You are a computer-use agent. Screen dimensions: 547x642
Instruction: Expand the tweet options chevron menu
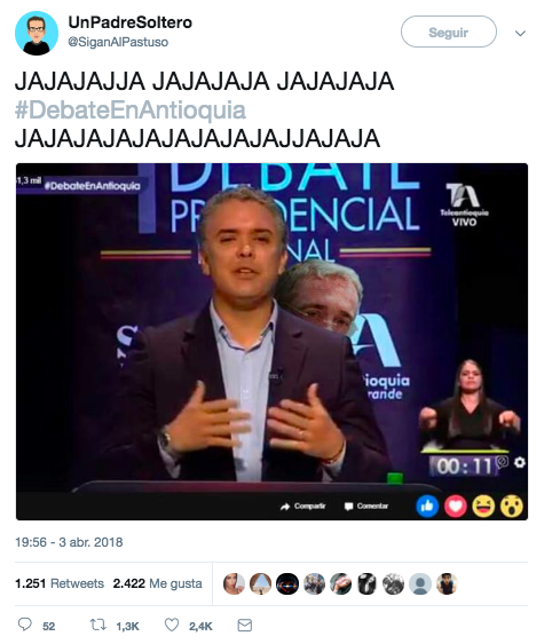(520, 33)
